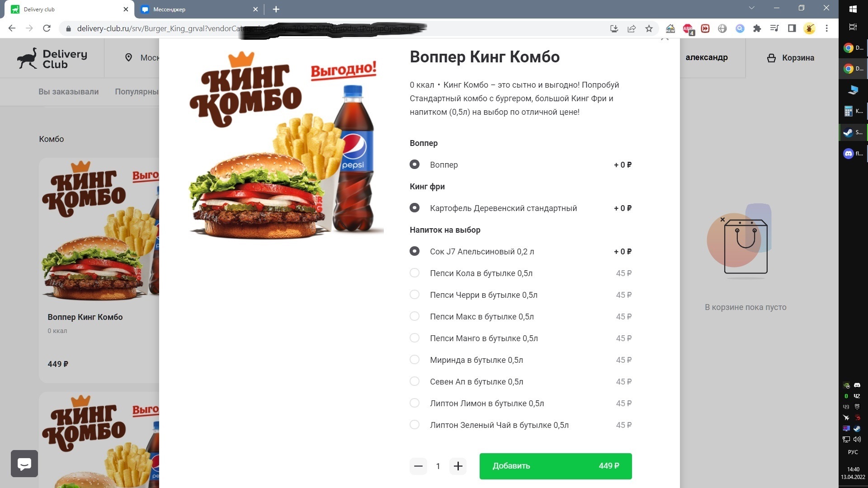This screenshot has width=868, height=488.
Task: Click the browser bookmark star icon
Action: 649,28
